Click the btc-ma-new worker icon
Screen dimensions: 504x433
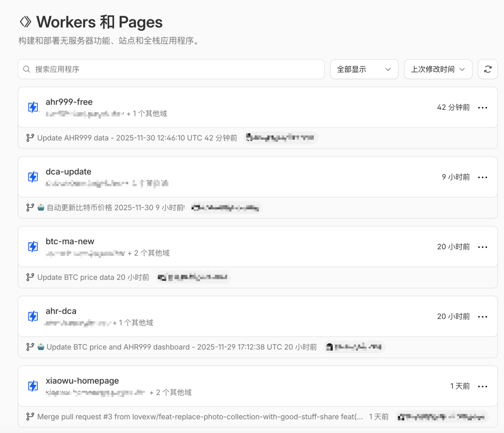tap(33, 247)
